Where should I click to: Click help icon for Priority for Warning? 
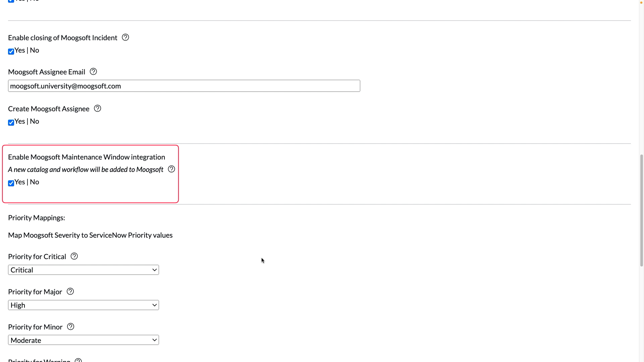click(78, 360)
